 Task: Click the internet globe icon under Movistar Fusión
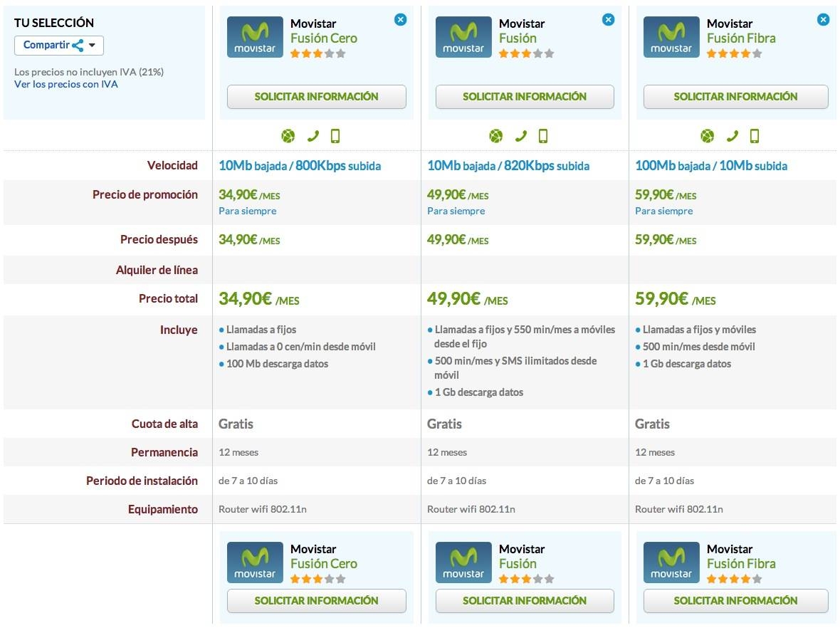496,136
